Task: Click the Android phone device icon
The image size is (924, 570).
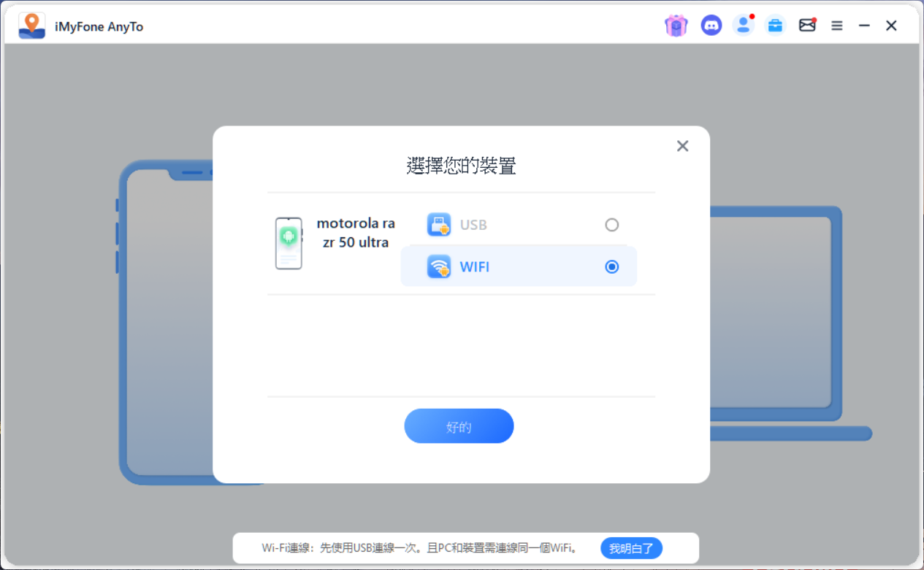Action: pyautogui.click(x=289, y=243)
